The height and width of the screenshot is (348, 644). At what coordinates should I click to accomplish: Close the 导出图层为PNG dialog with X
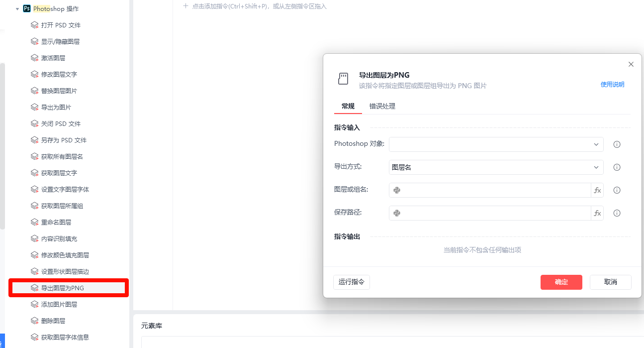(x=631, y=64)
